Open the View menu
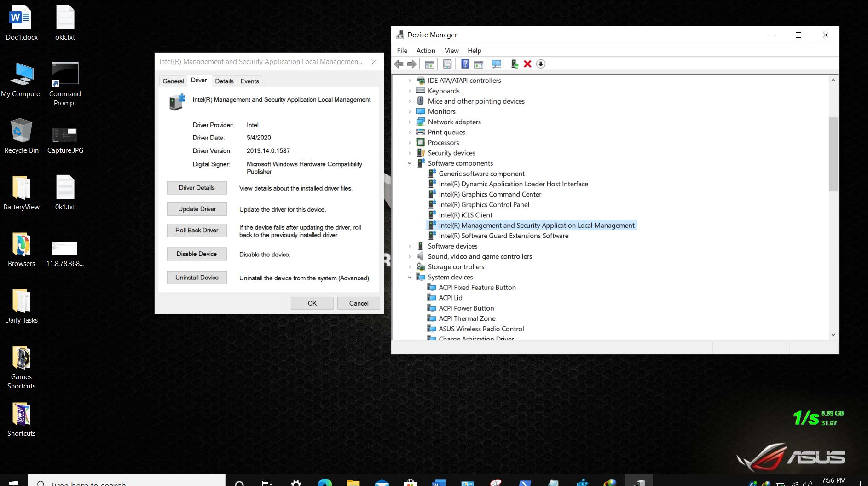This screenshot has height=486, width=868. pos(451,51)
